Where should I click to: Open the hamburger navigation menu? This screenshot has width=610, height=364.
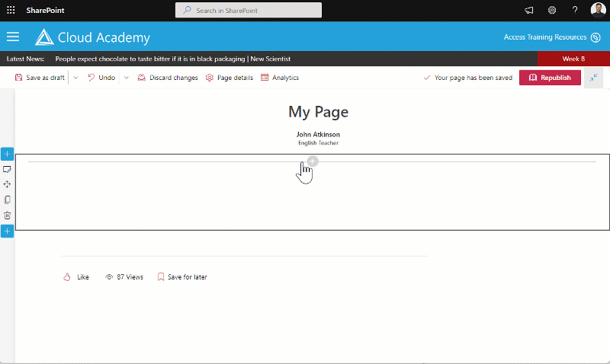click(13, 37)
